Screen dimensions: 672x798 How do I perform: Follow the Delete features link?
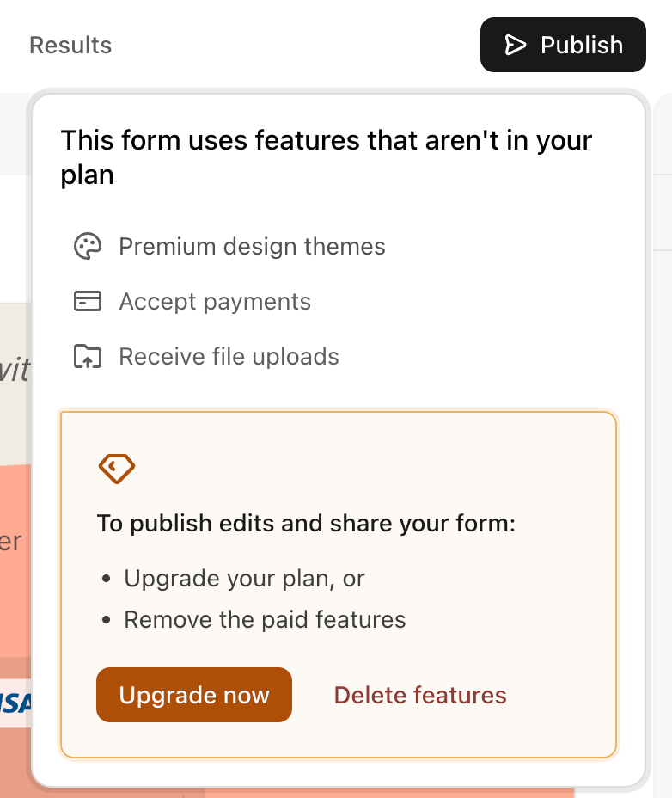click(x=420, y=695)
